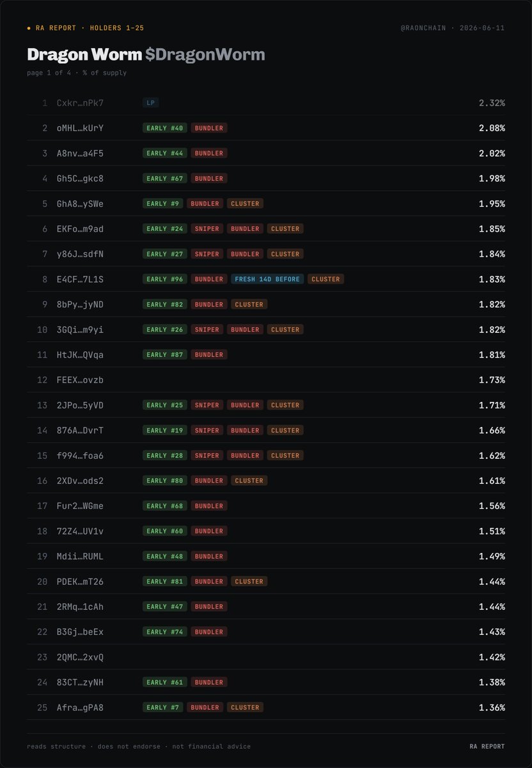Open wallet address 2QMC…2xvQ
The image size is (532, 768).
pos(80,657)
